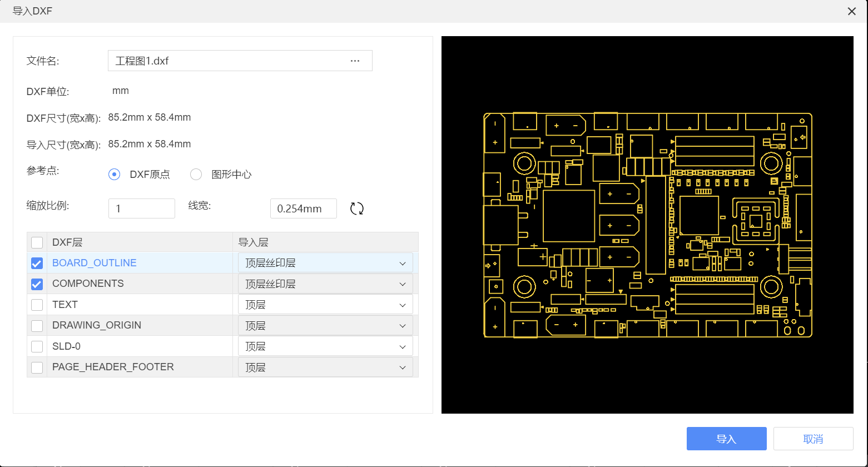The height and width of the screenshot is (467, 868).
Task: Choose 图形中心 as the reference point
Action: (x=196, y=175)
